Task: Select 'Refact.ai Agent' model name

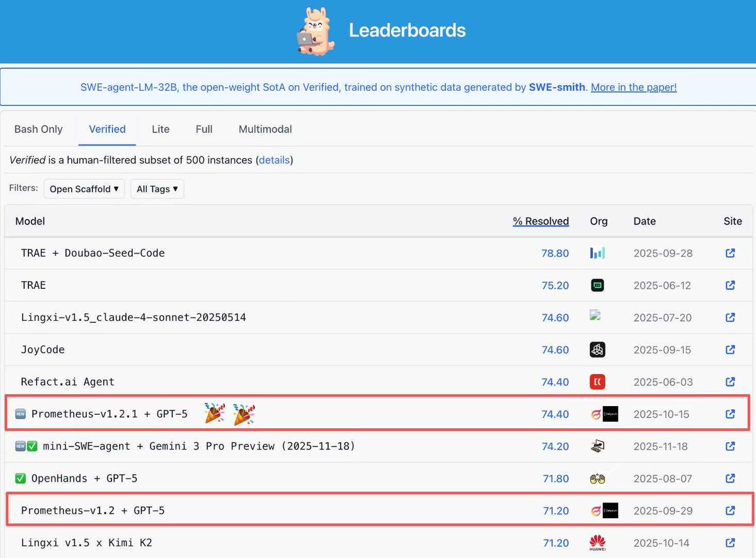Action: pyautogui.click(x=67, y=381)
